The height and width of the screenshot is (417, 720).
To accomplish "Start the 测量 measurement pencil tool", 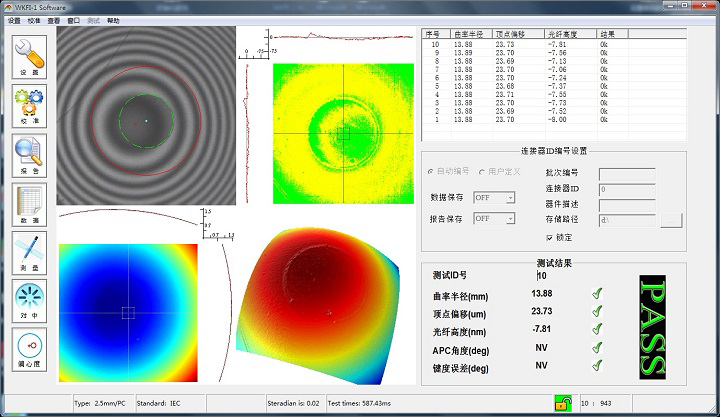I will click(29, 253).
